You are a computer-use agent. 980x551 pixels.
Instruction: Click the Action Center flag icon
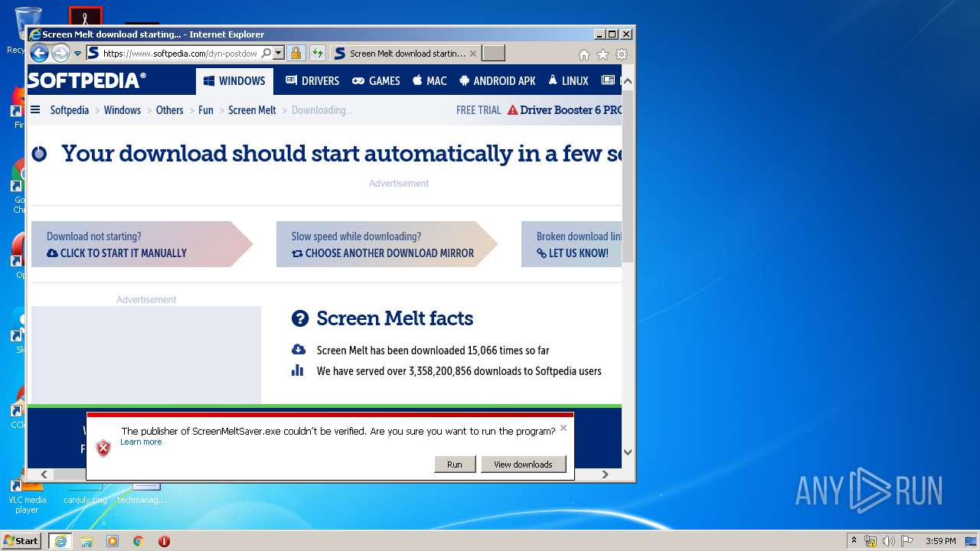(906, 541)
